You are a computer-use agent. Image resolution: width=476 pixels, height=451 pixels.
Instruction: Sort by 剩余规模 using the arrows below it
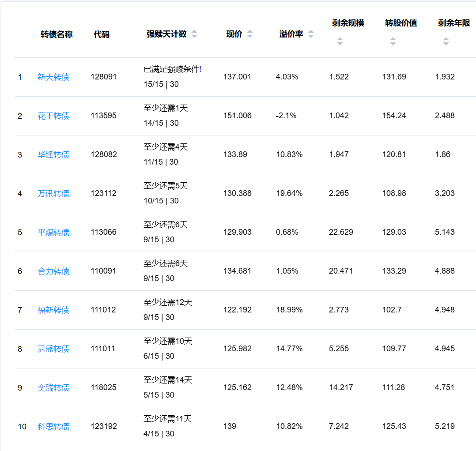point(340,41)
